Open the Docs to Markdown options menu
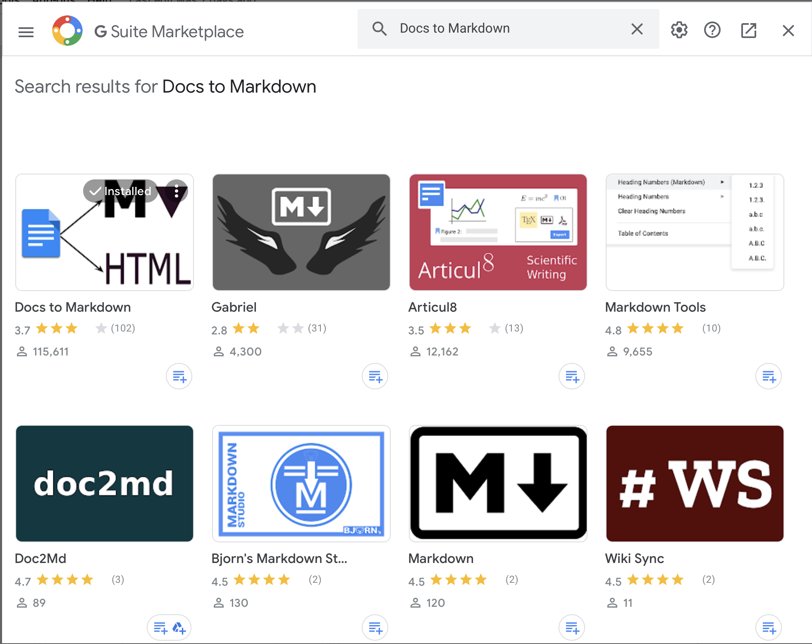Viewport: 812px width, 644px height. (x=177, y=191)
